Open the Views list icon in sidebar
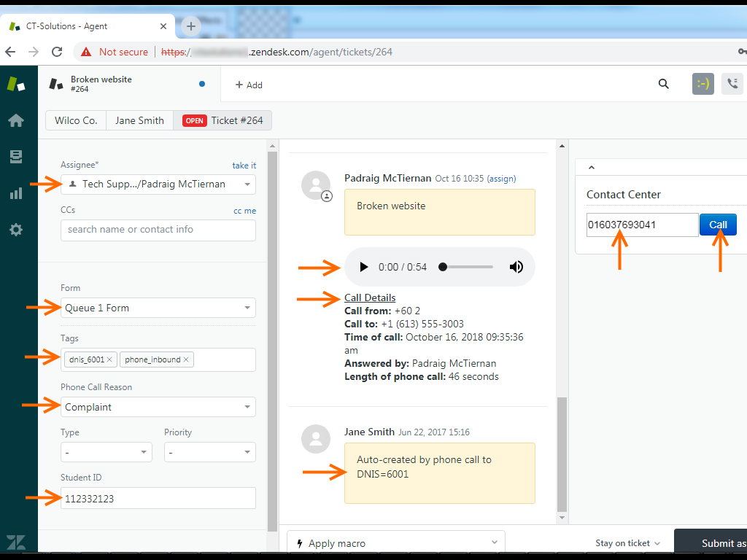This screenshot has height=560, width=747. point(16,157)
